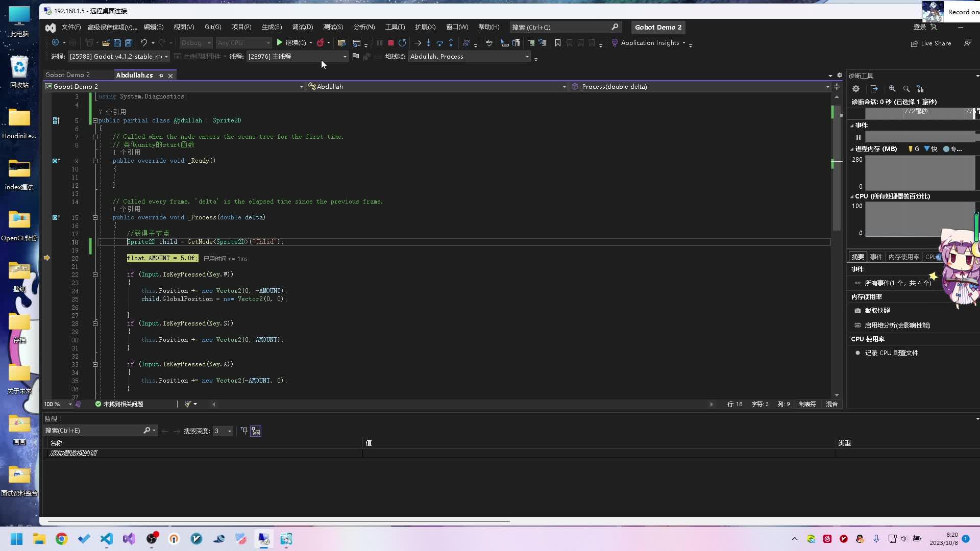This screenshot has width=980, height=551.
Task: Expand the thread [28976] combo box
Action: pos(345,57)
